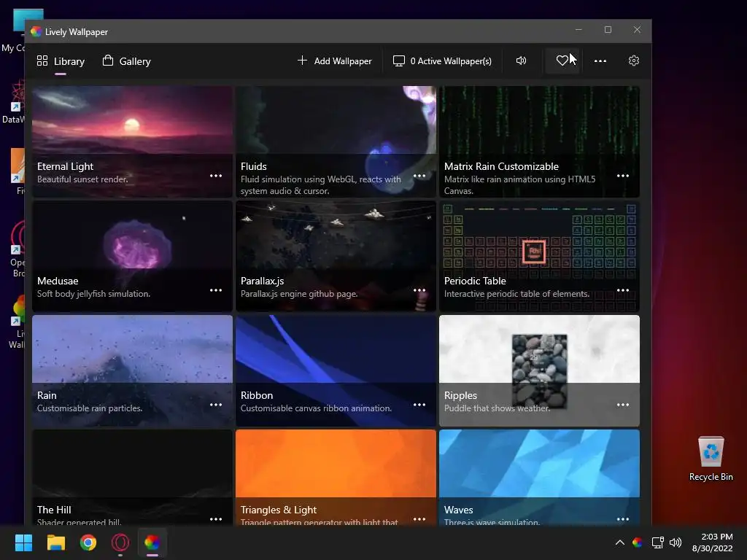
Task: Open options menu for Periodic Table
Action: 623,290
